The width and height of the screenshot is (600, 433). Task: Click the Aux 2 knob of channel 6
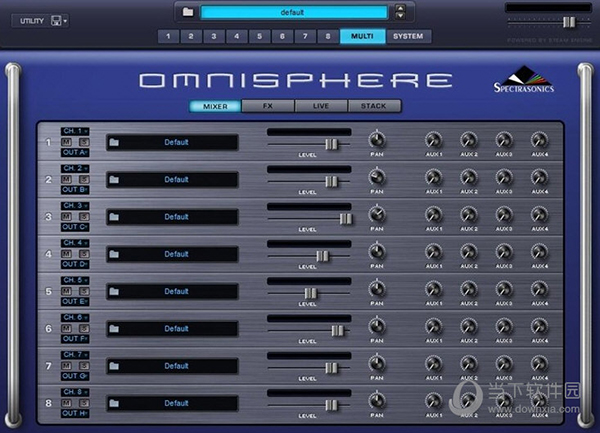click(469, 327)
